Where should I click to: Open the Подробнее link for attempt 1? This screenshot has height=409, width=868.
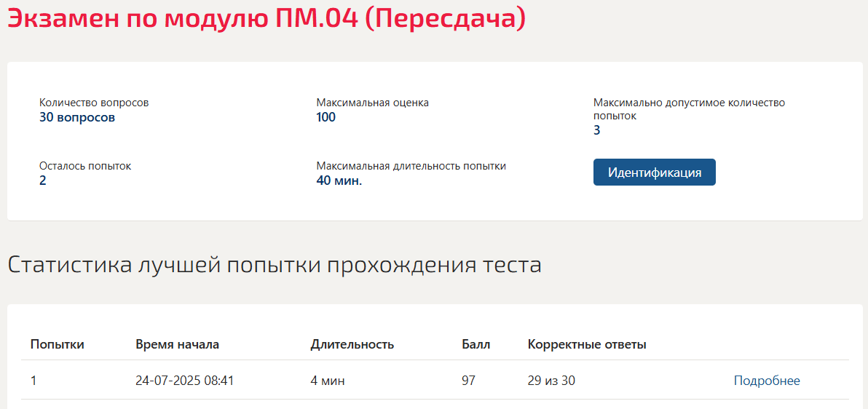(x=767, y=380)
